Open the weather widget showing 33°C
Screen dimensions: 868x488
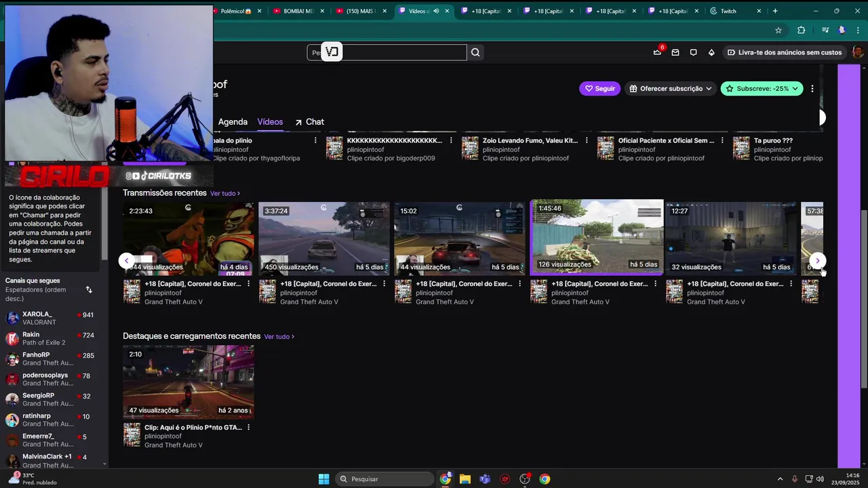click(31, 479)
